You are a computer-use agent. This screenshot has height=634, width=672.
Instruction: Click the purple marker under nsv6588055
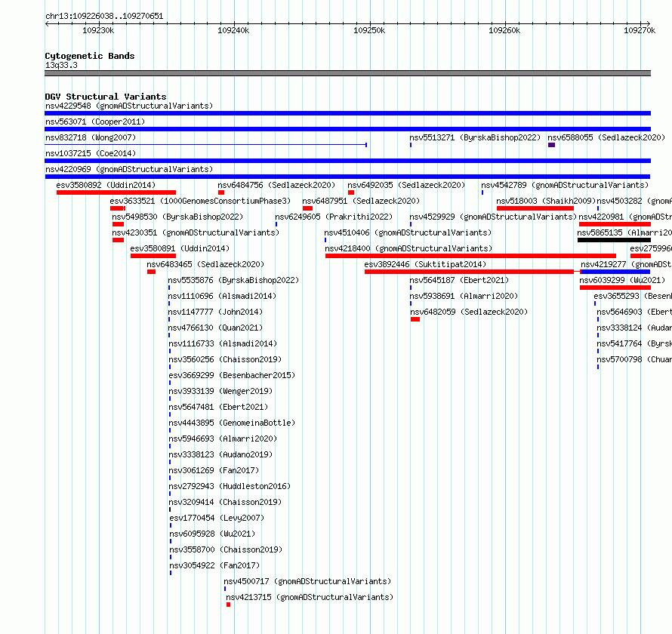(552, 145)
